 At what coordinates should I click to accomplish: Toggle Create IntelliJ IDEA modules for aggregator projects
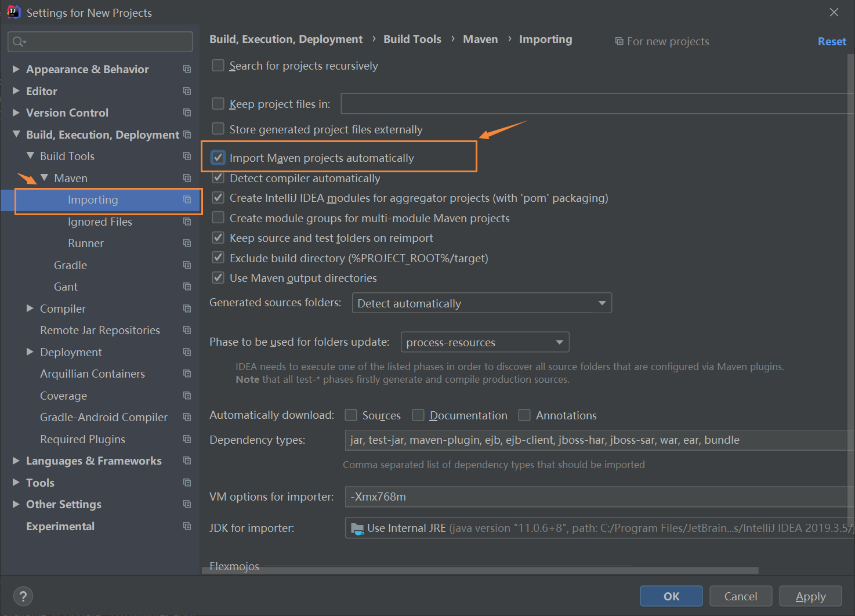[218, 198]
